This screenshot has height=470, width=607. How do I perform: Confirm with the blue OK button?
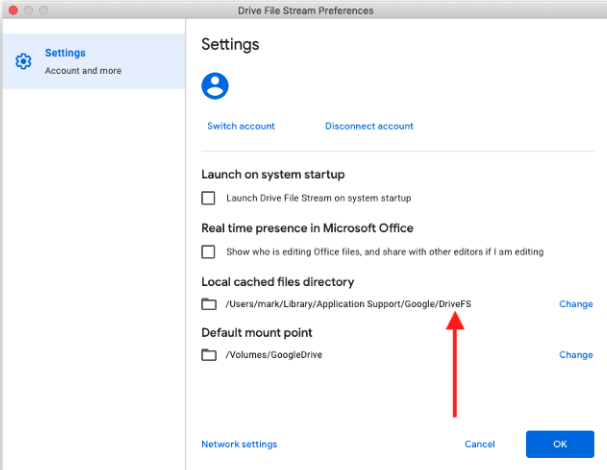click(x=560, y=444)
